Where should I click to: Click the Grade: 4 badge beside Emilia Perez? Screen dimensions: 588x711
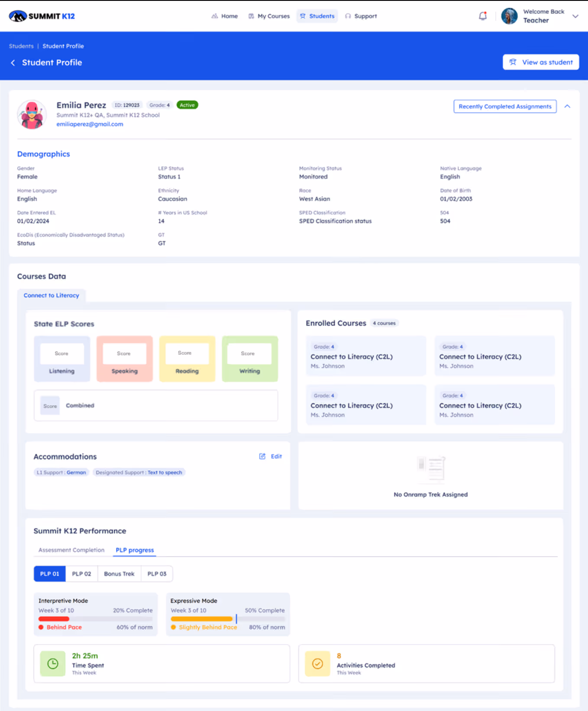[160, 105]
